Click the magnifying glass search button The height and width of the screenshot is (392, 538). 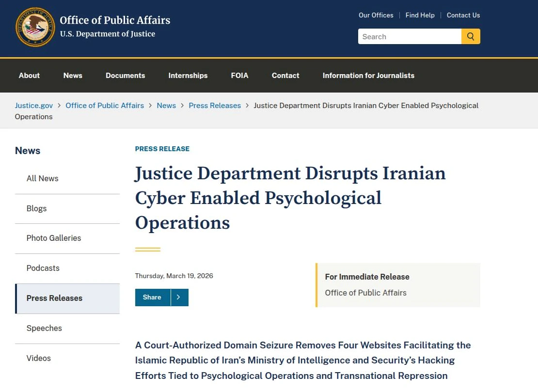pos(470,36)
